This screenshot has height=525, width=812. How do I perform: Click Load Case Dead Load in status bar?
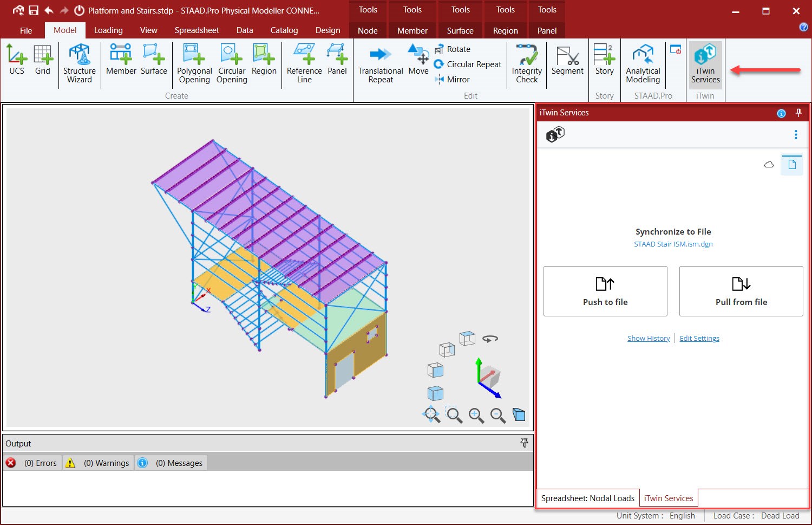click(756, 516)
